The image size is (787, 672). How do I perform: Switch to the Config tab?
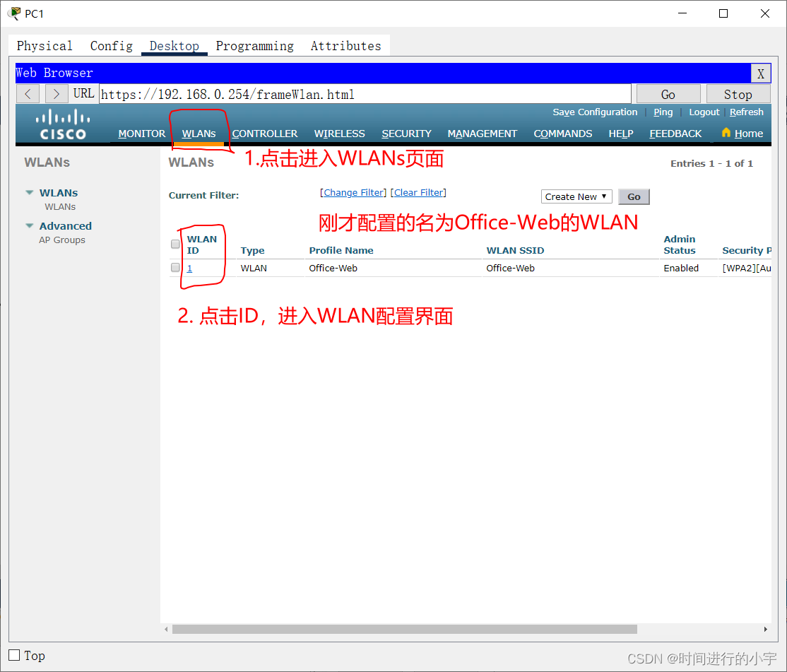pos(111,45)
